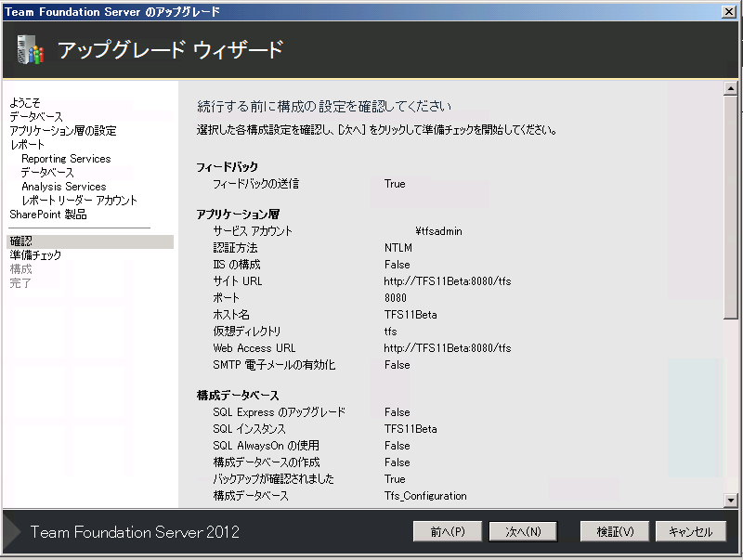The image size is (743, 560).
Task: Click the disabled 完了 step
Action: coord(20,283)
